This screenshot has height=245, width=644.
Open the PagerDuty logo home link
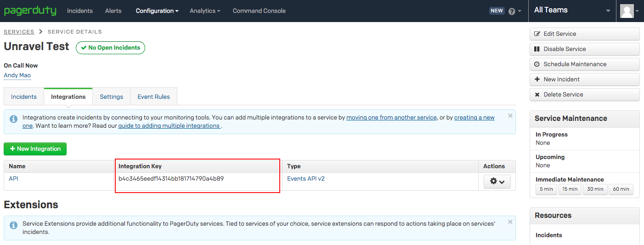pos(30,11)
